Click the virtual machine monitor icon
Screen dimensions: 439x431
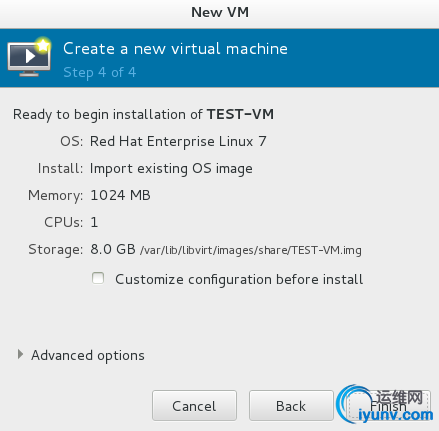pos(29,57)
